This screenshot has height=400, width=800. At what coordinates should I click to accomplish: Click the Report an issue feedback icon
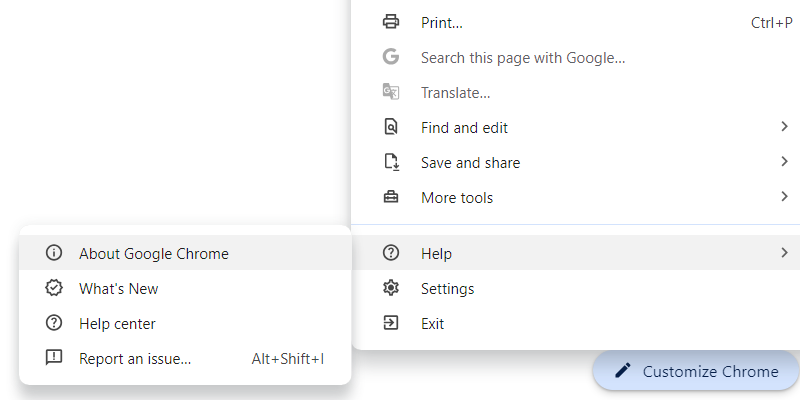tap(54, 358)
